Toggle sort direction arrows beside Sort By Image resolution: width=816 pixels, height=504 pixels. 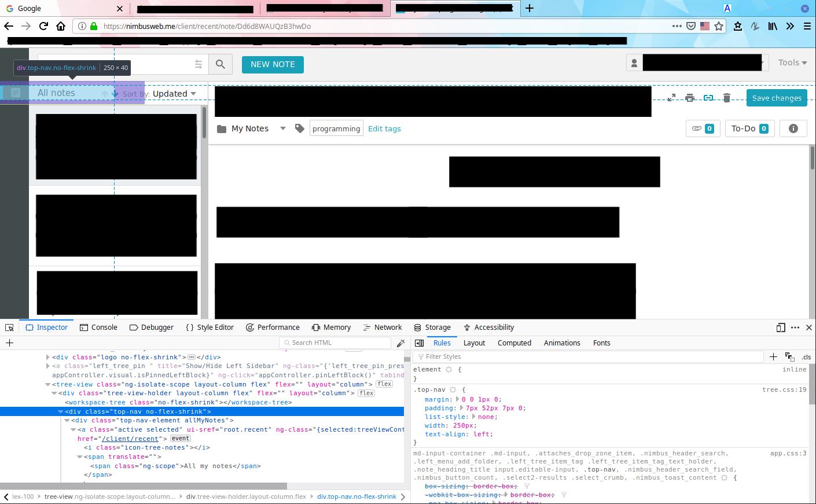[110, 94]
